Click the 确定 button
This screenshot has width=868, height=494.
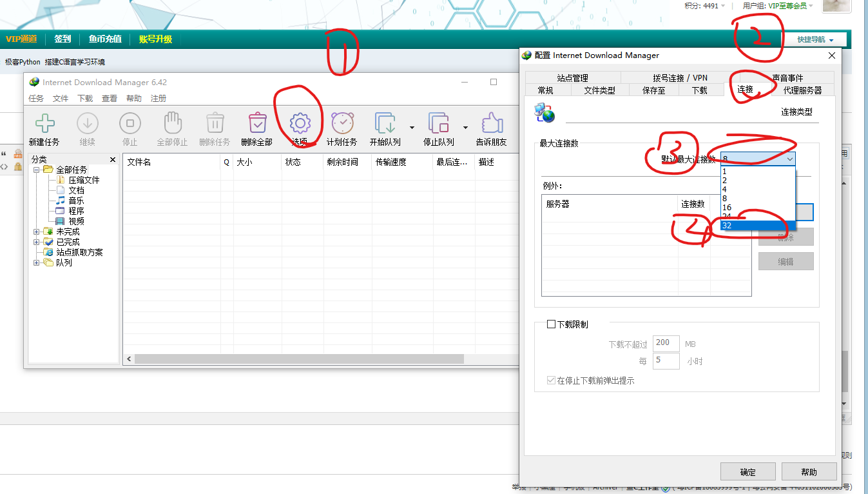(747, 472)
